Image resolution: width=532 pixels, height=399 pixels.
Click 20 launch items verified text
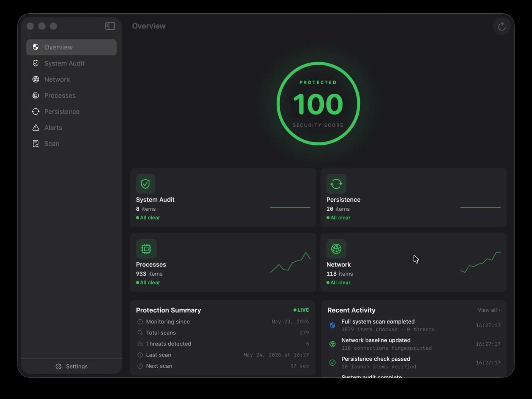tap(379, 367)
